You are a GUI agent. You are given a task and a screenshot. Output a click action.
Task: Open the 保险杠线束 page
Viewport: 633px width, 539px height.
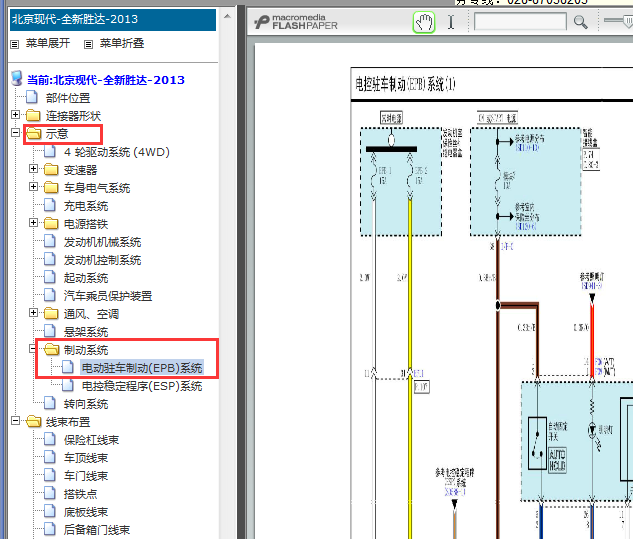(91, 440)
